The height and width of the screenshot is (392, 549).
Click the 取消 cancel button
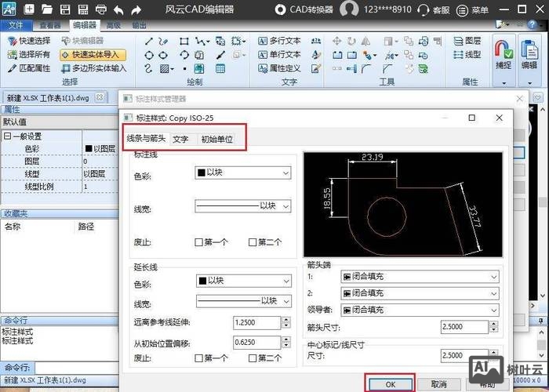click(x=438, y=384)
